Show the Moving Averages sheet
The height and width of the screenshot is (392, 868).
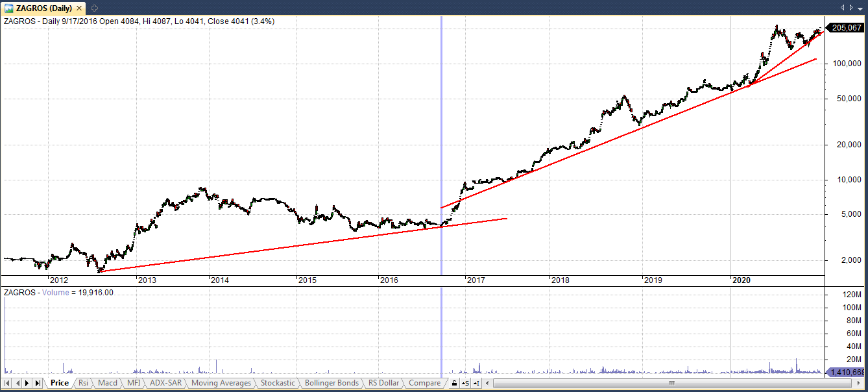click(x=221, y=383)
